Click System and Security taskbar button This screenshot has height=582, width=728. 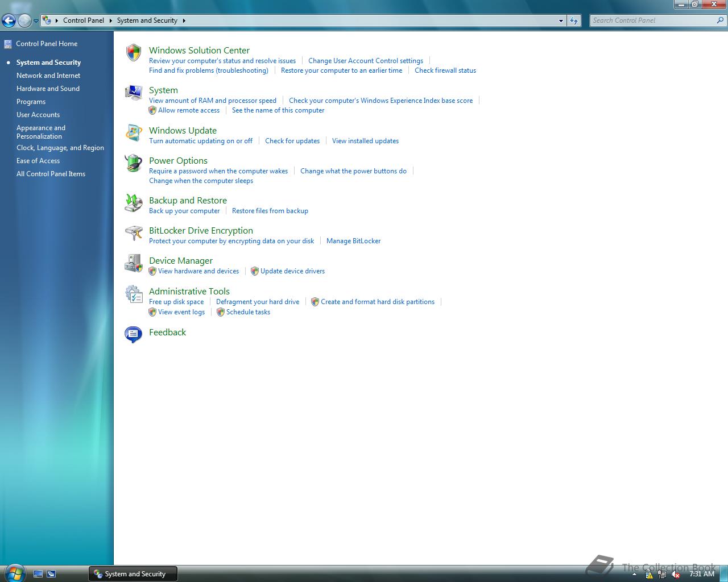[x=133, y=574]
